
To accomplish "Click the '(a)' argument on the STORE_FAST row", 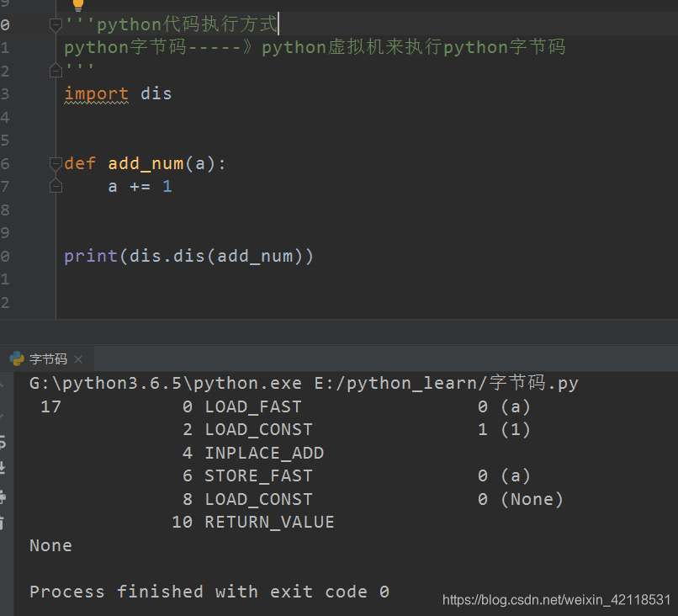I will (516, 476).
